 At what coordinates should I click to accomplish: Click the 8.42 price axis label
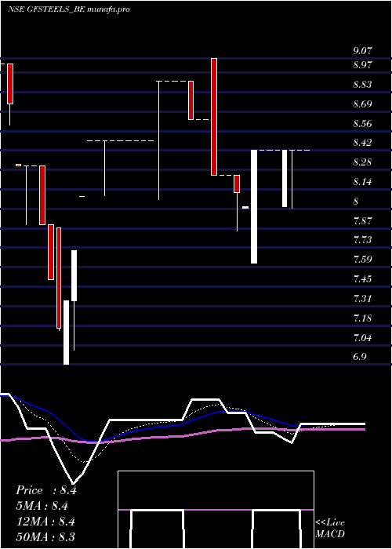[x=362, y=144]
